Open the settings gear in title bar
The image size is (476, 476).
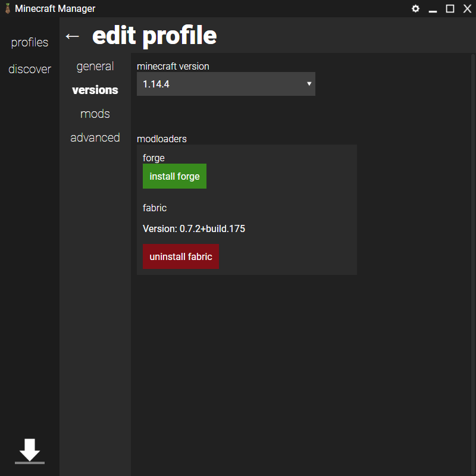[x=415, y=8]
